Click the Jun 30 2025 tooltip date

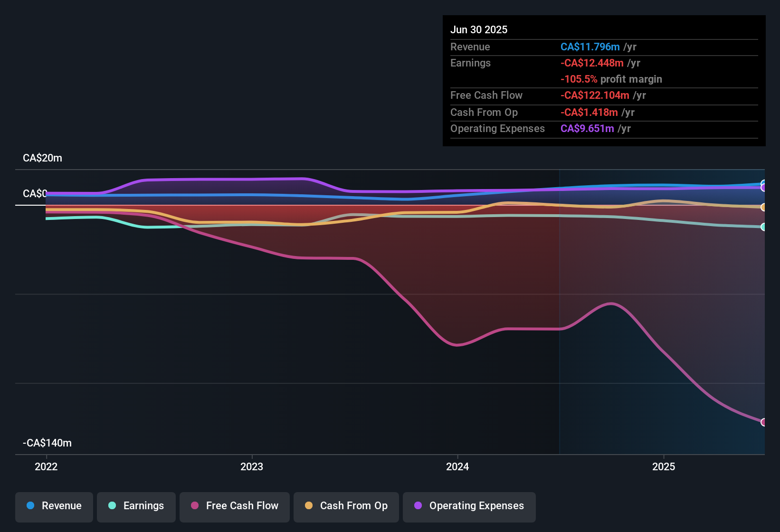tap(479, 29)
